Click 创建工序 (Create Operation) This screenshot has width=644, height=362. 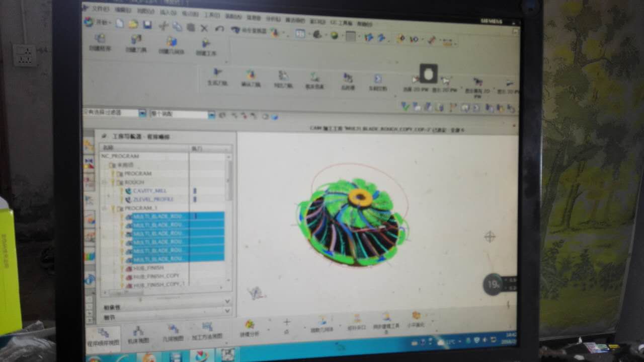pos(205,48)
